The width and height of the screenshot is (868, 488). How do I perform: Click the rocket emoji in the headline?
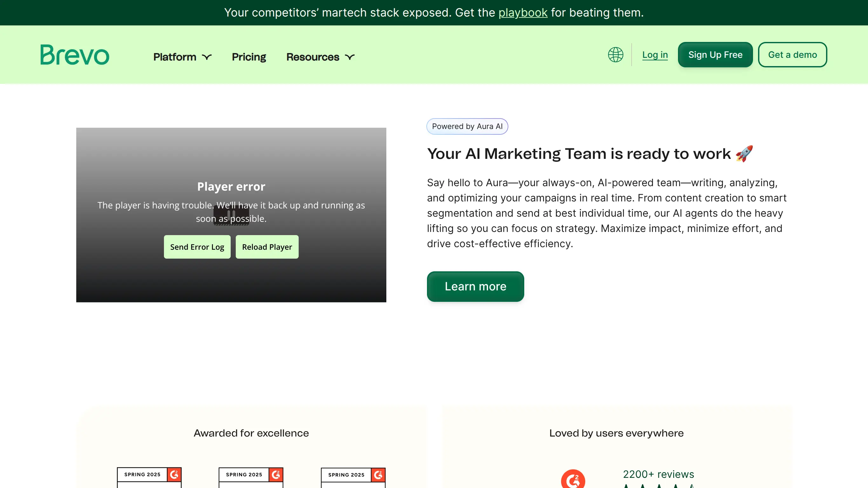coord(744,154)
